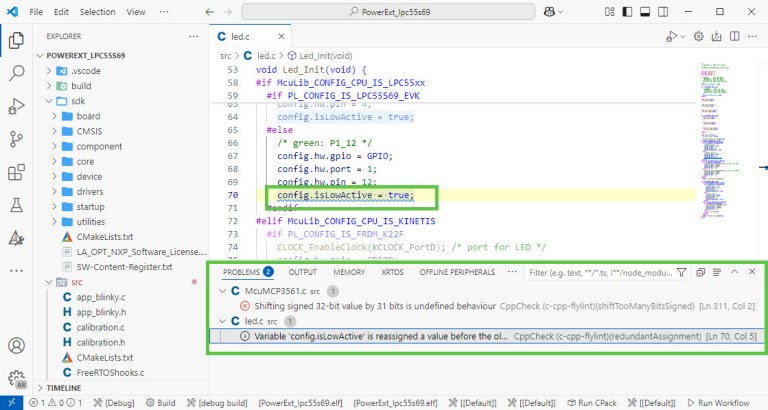Click the Run or Debug play icon
This screenshot has height=410, width=768.
(x=672, y=36)
